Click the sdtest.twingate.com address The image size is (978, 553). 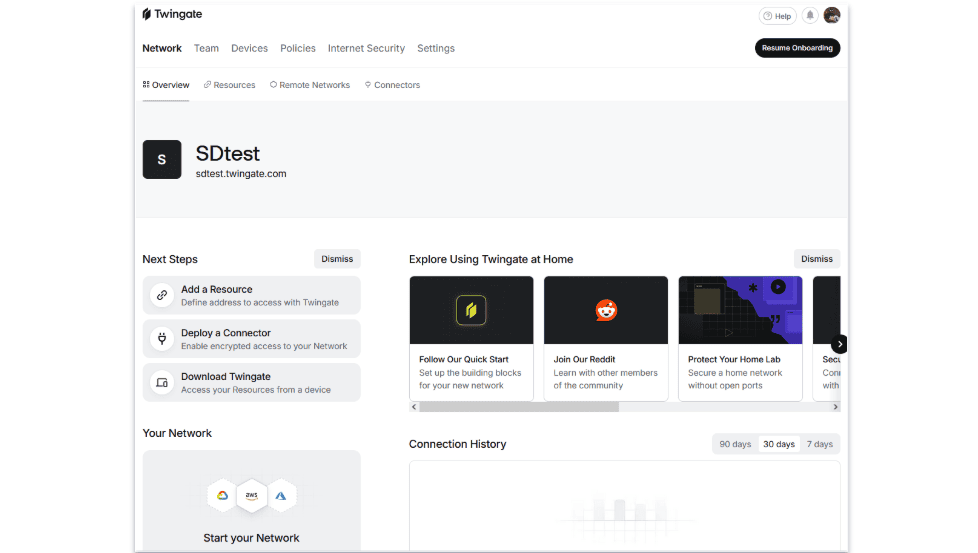pos(241,173)
